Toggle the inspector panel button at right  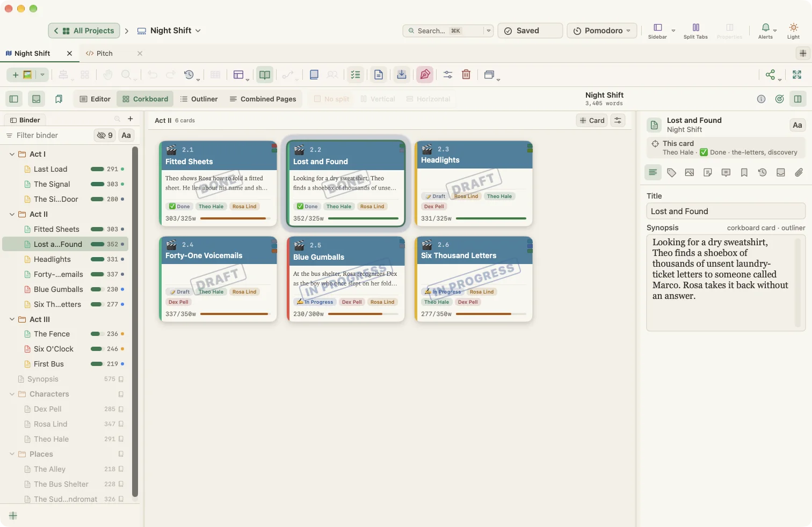point(798,99)
